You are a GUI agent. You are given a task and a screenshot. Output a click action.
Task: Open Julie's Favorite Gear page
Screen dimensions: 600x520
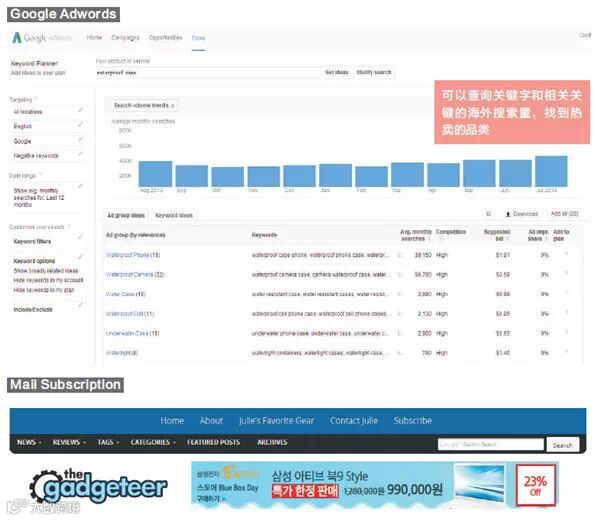[276, 421]
